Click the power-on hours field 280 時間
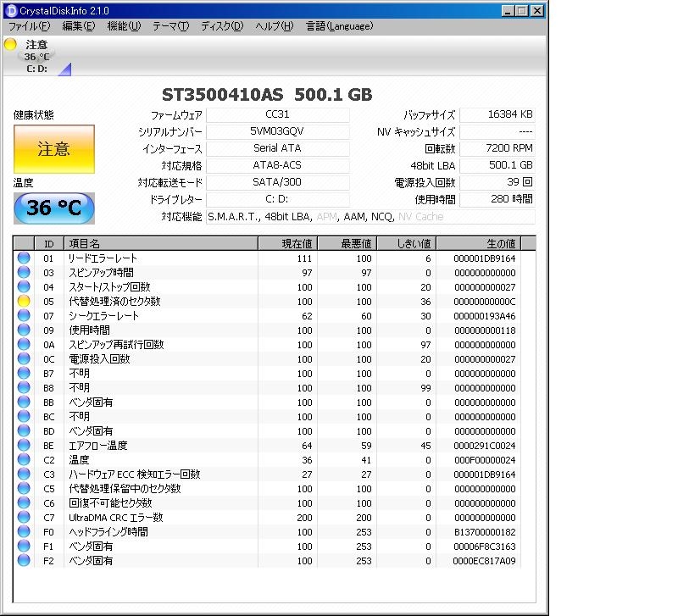Image resolution: width=678 pixels, height=616 pixels. click(497, 199)
